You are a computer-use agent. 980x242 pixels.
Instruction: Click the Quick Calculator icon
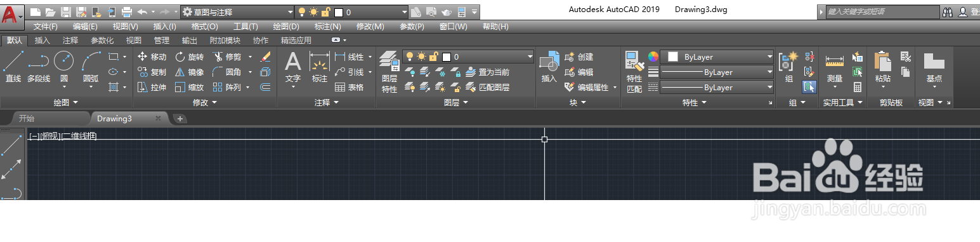pos(858,87)
